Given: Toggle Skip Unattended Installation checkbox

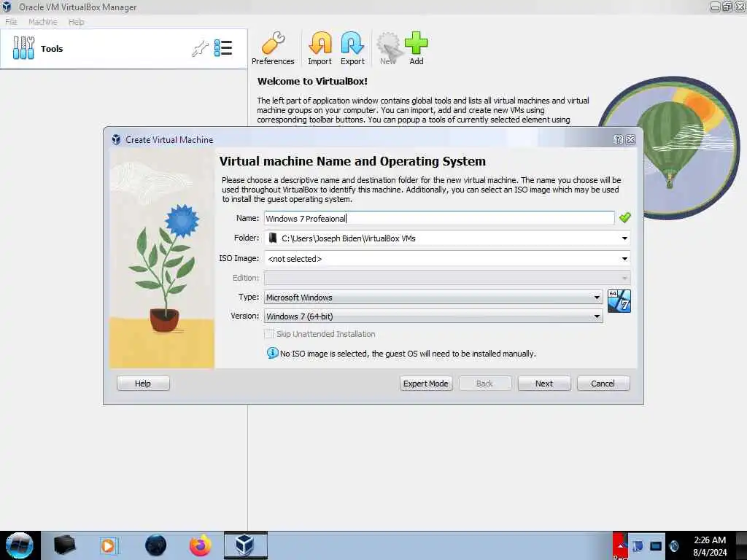Looking at the screenshot, I should pyautogui.click(x=269, y=334).
